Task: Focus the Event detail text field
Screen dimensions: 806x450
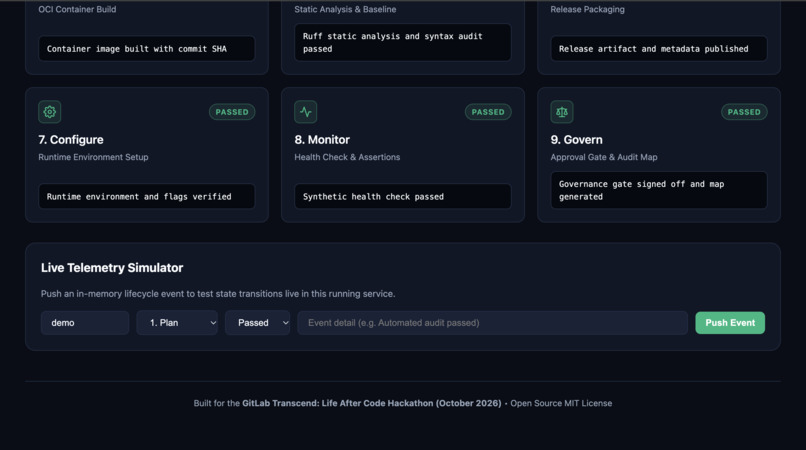Action: [x=492, y=323]
